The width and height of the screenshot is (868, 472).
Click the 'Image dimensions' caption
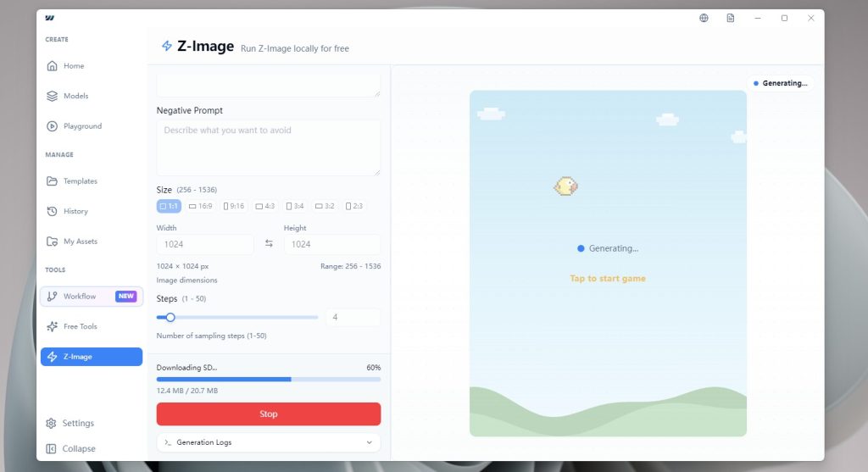pos(187,280)
